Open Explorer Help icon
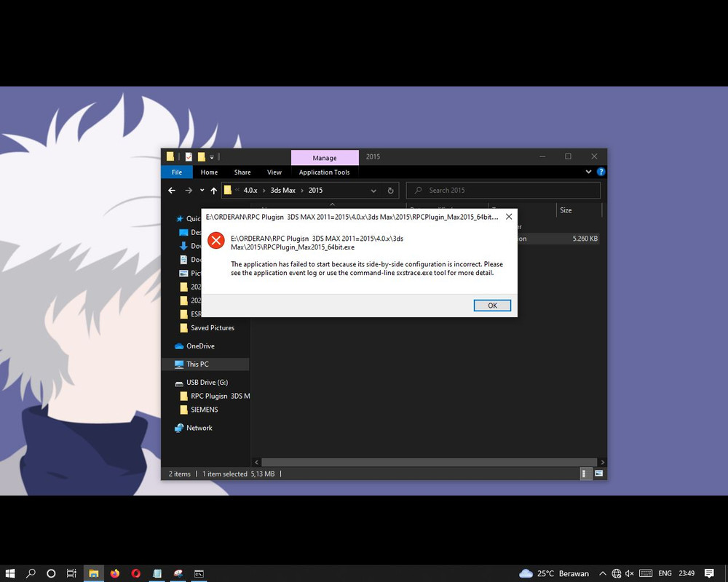Screen dimensions: 728x582 [x=601, y=172]
